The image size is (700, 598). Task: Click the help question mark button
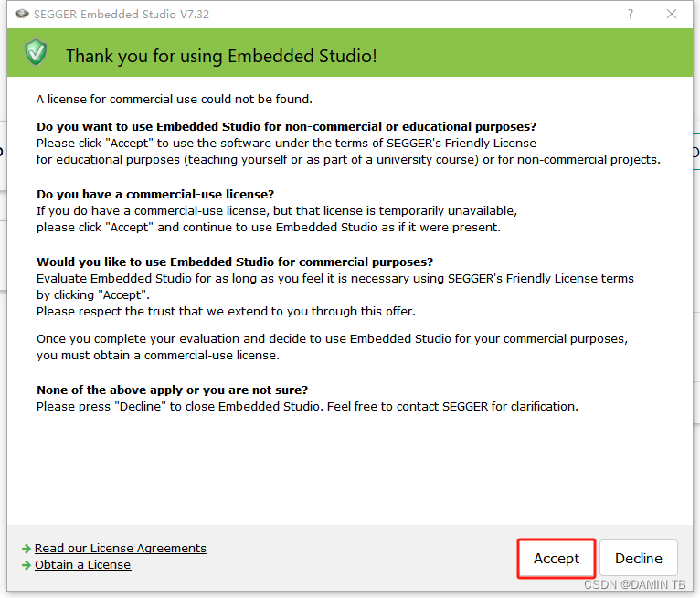pos(631,14)
